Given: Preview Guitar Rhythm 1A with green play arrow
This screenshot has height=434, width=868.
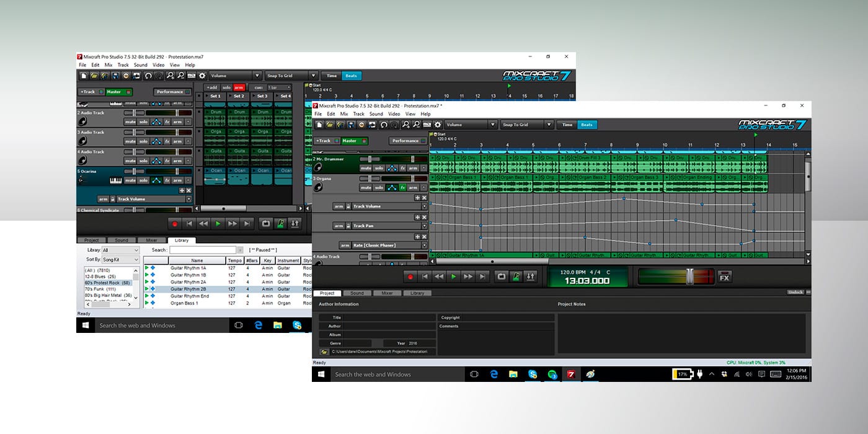Looking at the screenshot, I should point(146,268).
